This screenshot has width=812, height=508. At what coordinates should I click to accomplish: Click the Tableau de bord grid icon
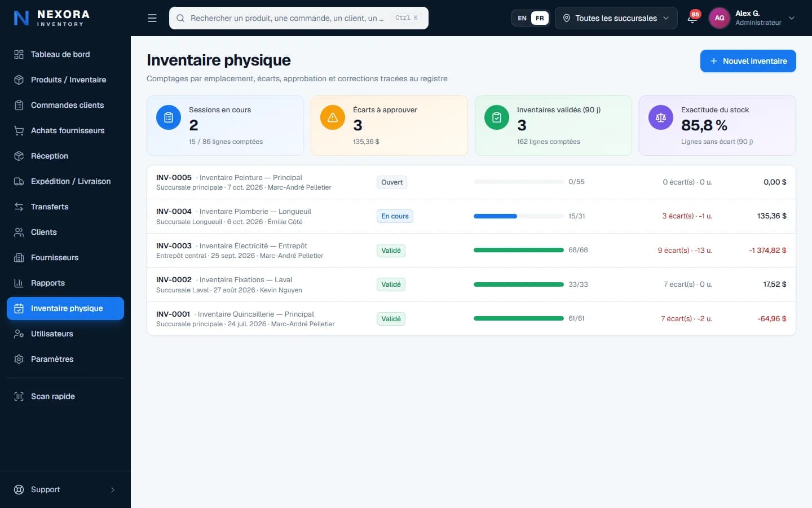[19, 54]
